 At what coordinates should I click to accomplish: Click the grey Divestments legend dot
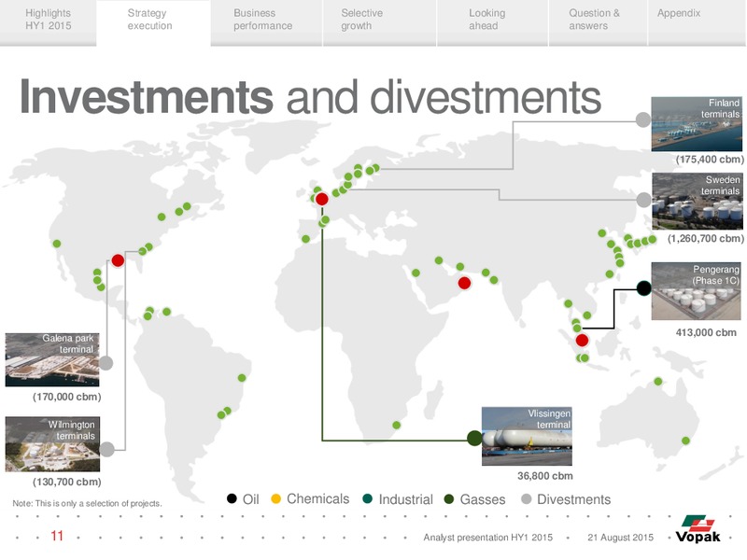526,498
